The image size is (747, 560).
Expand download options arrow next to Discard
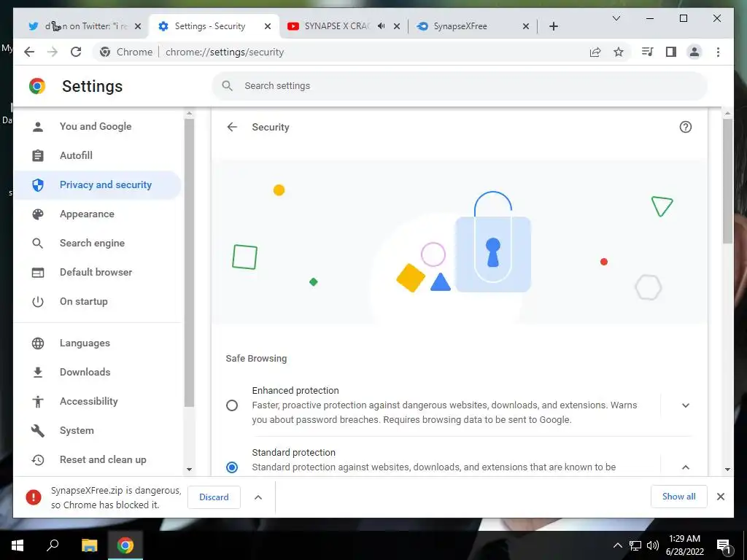coord(258,497)
